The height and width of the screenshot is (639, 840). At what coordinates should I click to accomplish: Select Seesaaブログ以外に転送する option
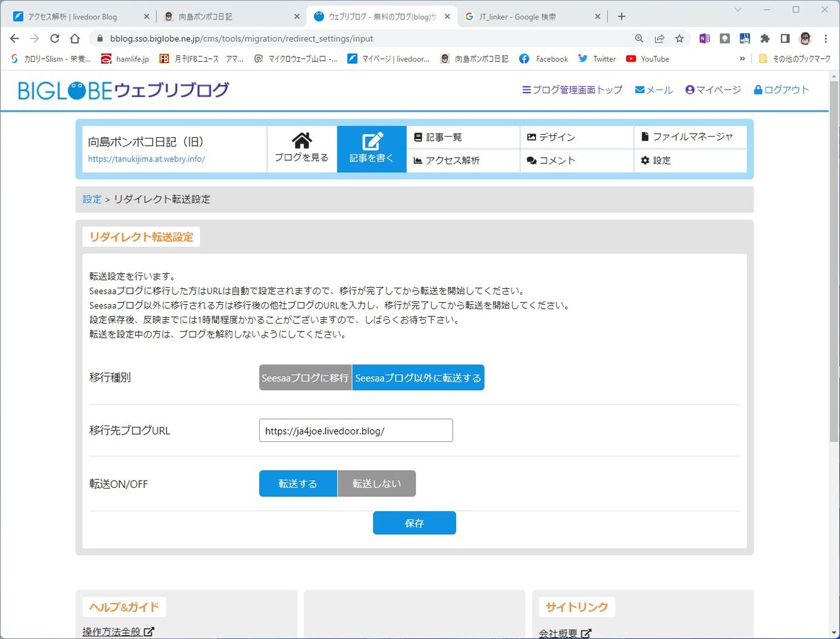pyautogui.click(x=418, y=378)
